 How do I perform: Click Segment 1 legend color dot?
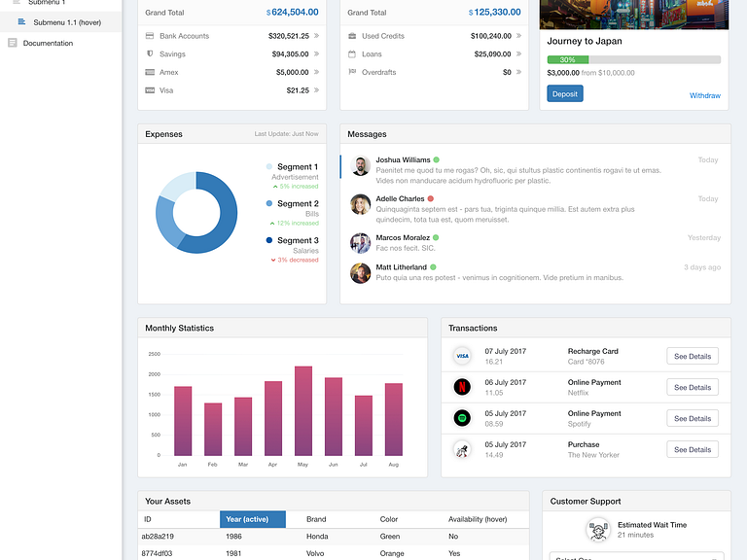tap(269, 166)
